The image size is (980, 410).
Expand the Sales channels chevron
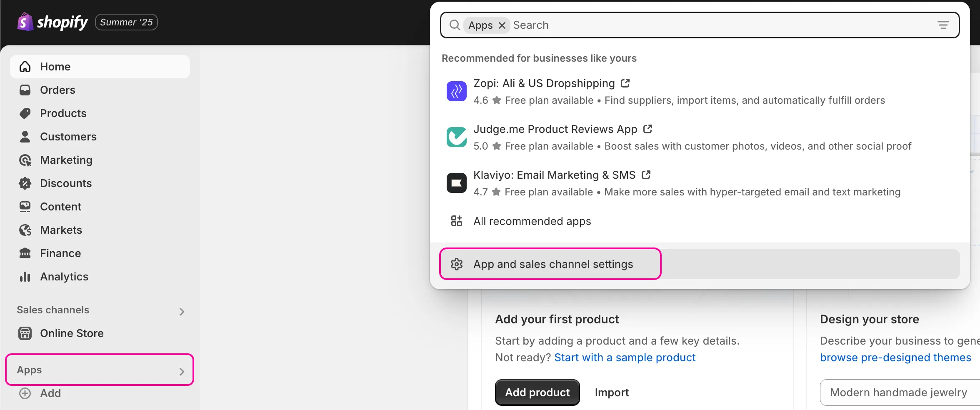coord(181,311)
